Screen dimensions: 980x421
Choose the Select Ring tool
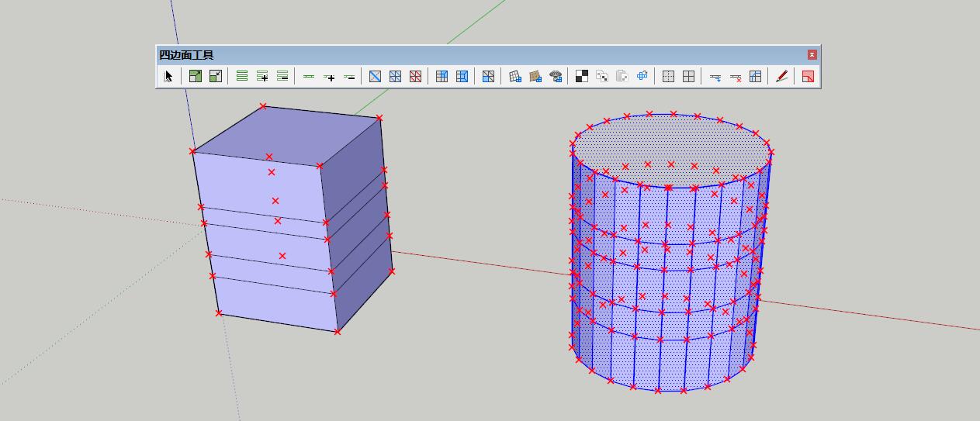(242, 76)
